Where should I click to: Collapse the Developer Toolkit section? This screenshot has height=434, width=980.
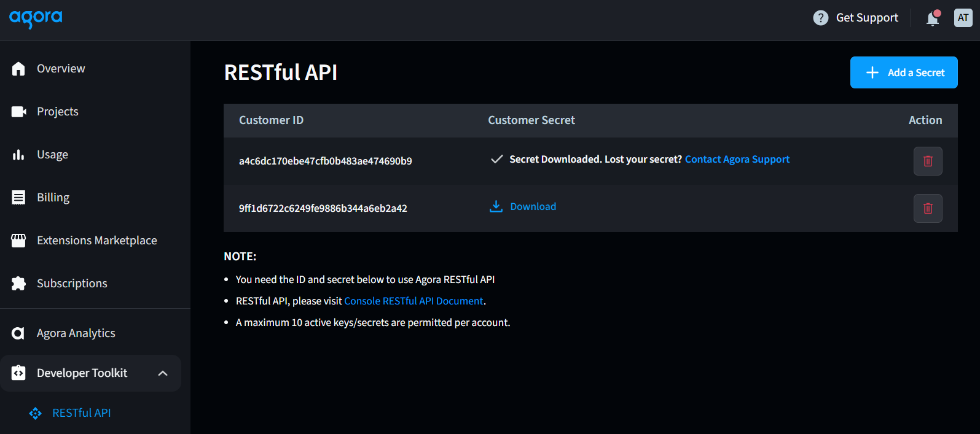163,373
